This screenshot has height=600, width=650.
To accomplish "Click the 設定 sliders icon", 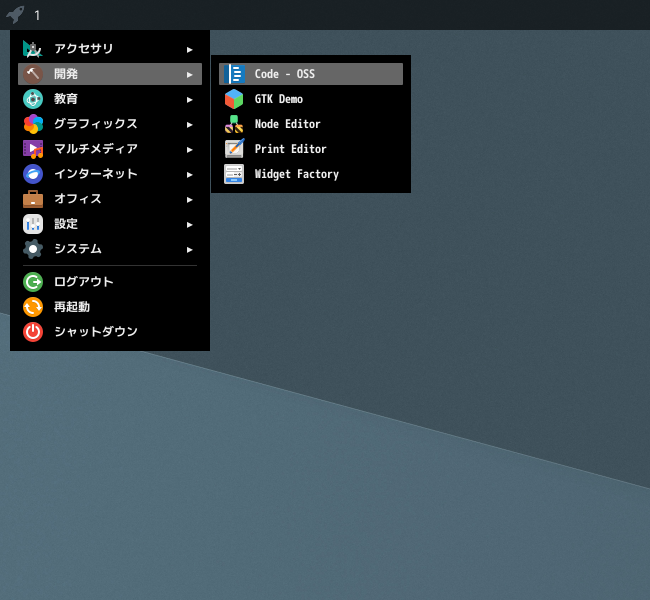I will click(x=33, y=224).
